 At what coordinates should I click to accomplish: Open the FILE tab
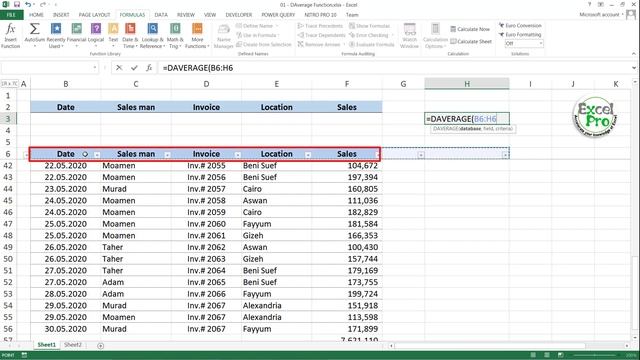point(11,15)
